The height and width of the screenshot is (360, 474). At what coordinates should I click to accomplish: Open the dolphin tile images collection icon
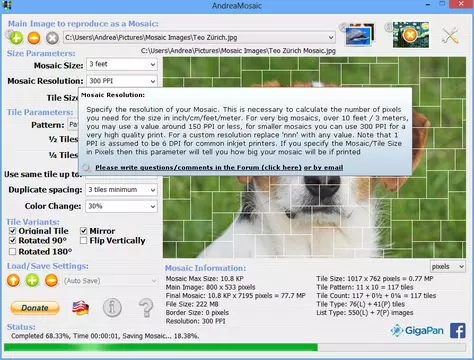359,35
